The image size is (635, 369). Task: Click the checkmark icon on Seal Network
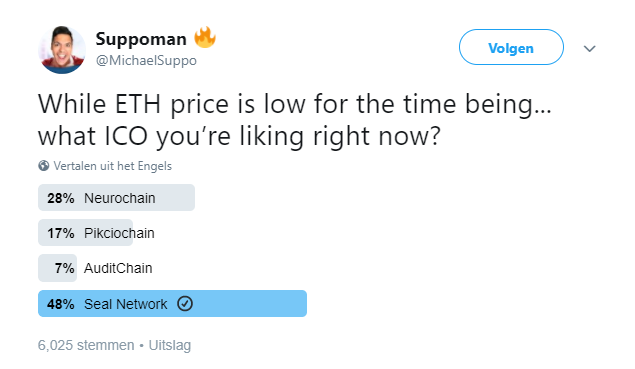[x=185, y=303]
